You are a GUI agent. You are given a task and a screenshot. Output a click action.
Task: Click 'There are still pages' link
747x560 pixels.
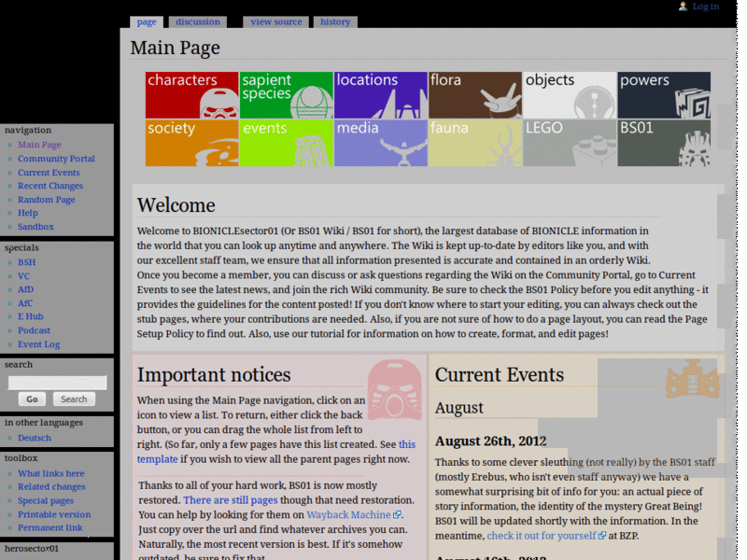(230, 500)
